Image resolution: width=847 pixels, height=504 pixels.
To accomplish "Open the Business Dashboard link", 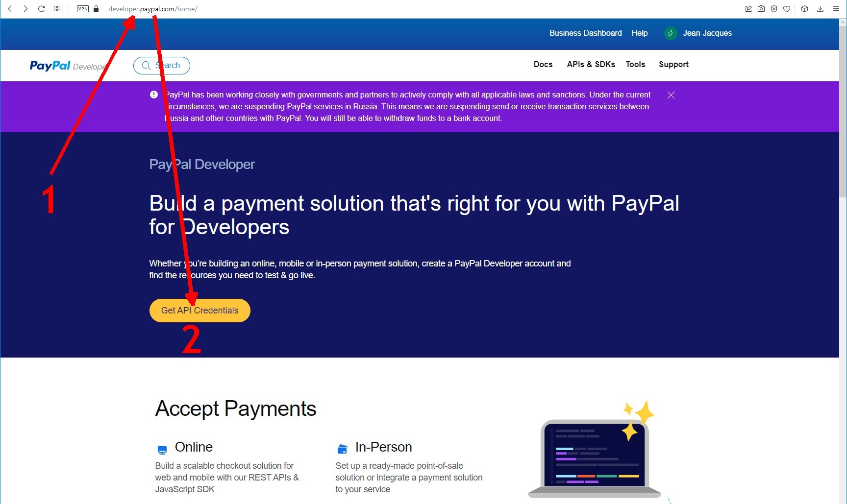I will 585,33.
